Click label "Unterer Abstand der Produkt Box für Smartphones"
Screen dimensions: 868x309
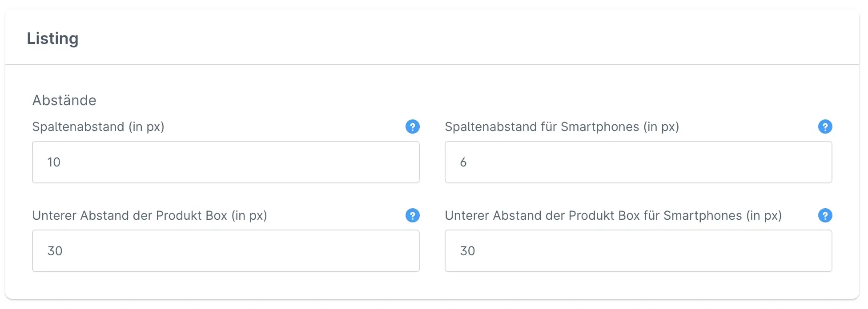tap(613, 216)
